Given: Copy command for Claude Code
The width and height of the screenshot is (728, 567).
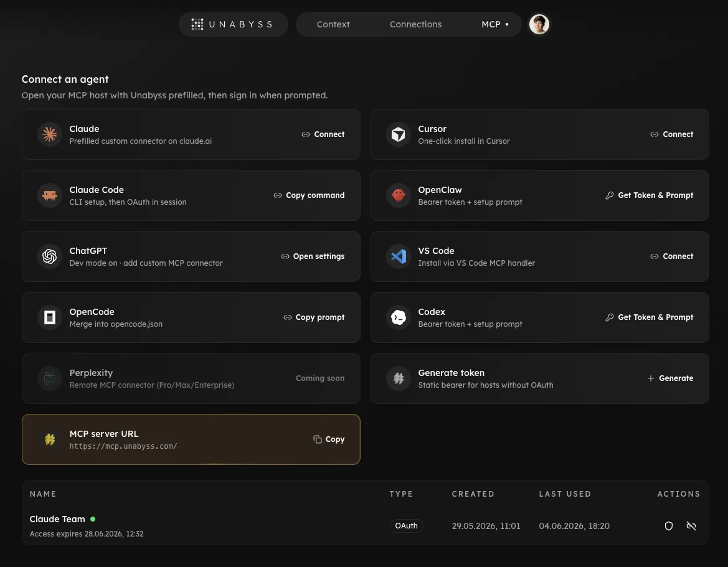Looking at the screenshot, I should [309, 195].
